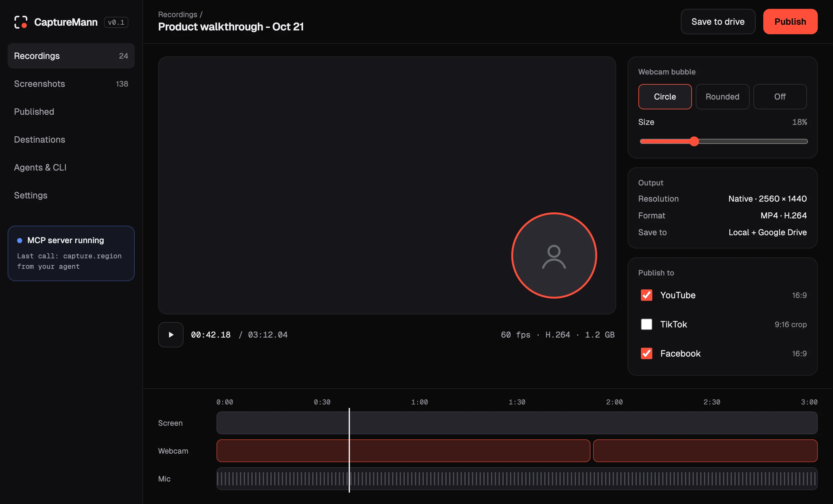The image size is (833, 504).
Task: Click the 03:12.04 total duration
Action: coord(268,335)
